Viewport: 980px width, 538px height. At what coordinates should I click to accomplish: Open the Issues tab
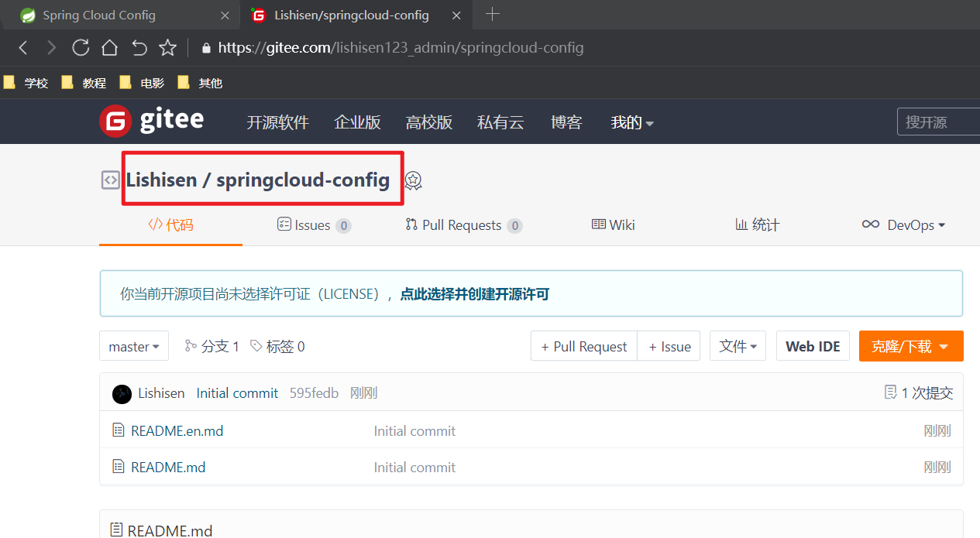[314, 225]
